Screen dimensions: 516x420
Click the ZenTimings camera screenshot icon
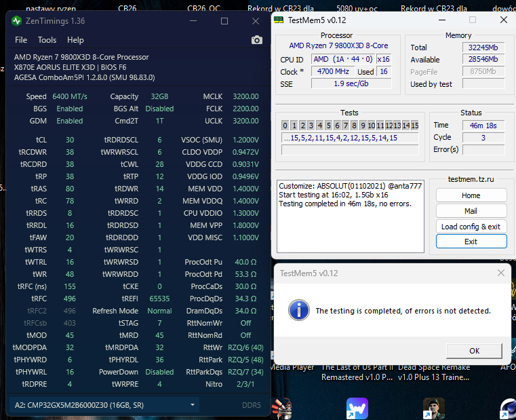tap(256, 40)
